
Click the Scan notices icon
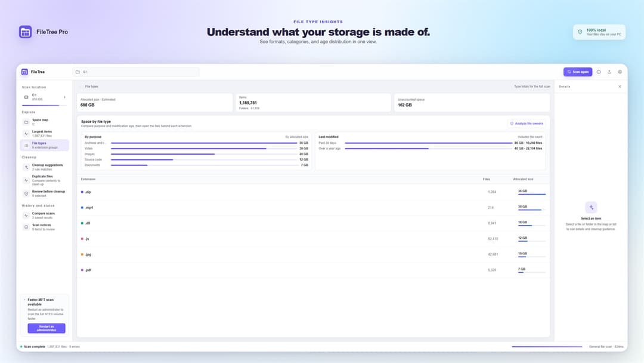(x=26, y=227)
